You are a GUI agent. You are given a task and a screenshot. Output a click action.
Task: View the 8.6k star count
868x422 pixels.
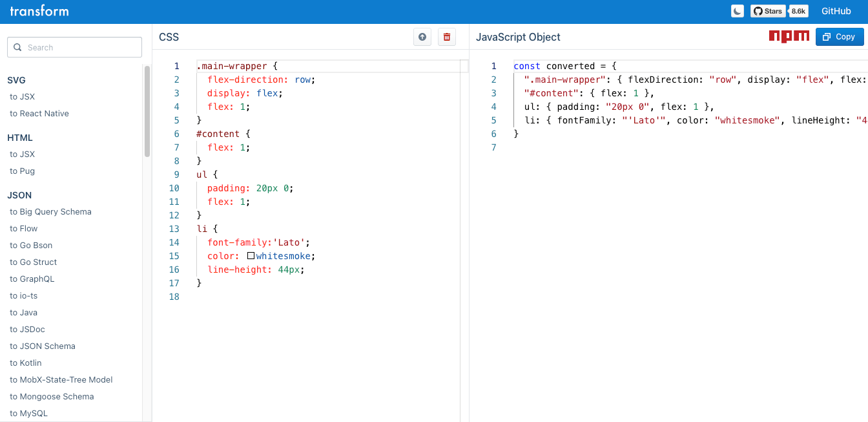799,11
